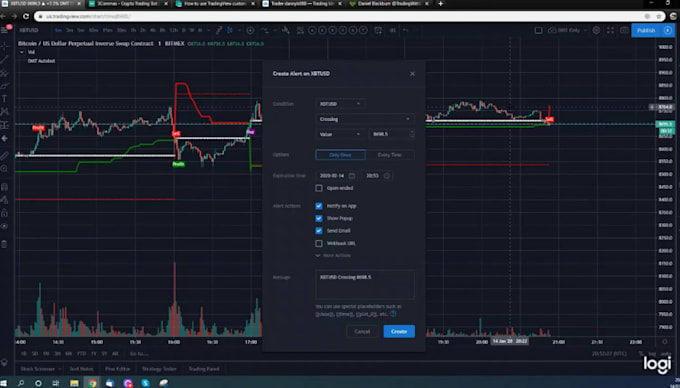Click the Create button in alert dialog
The height and width of the screenshot is (388, 680).
tap(399, 332)
